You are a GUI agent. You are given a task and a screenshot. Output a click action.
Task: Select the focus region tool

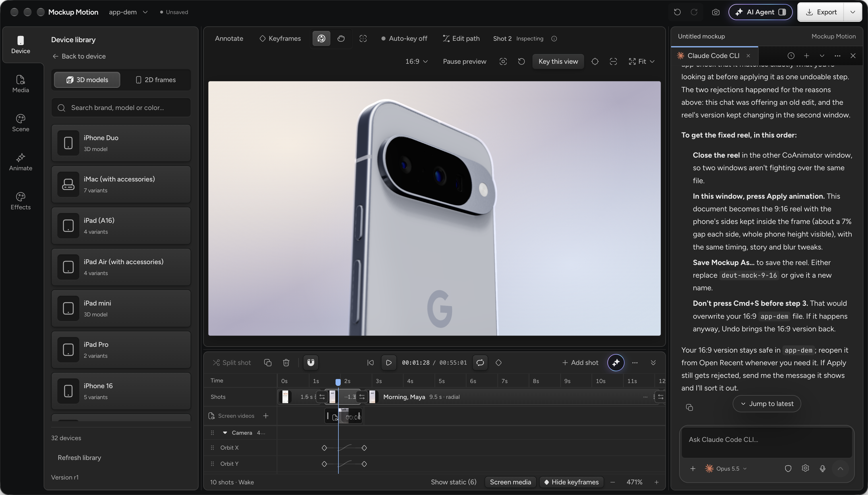coord(363,38)
